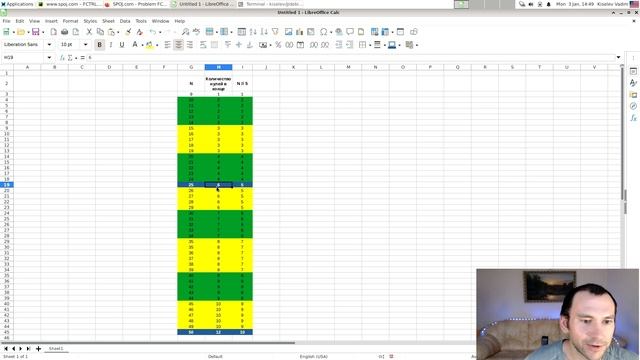Open the Name Box dropdown arrow

[x=49, y=58]
